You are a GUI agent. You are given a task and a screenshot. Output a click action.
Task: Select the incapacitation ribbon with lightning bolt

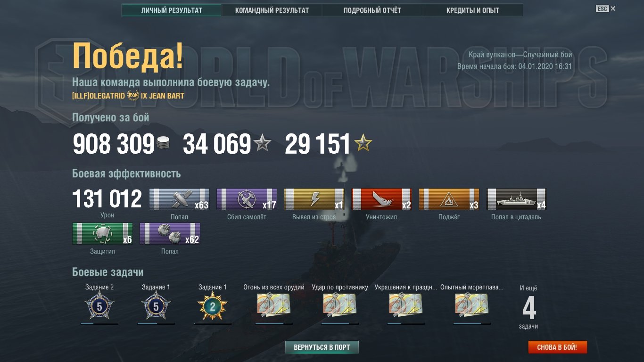point(314,199)
